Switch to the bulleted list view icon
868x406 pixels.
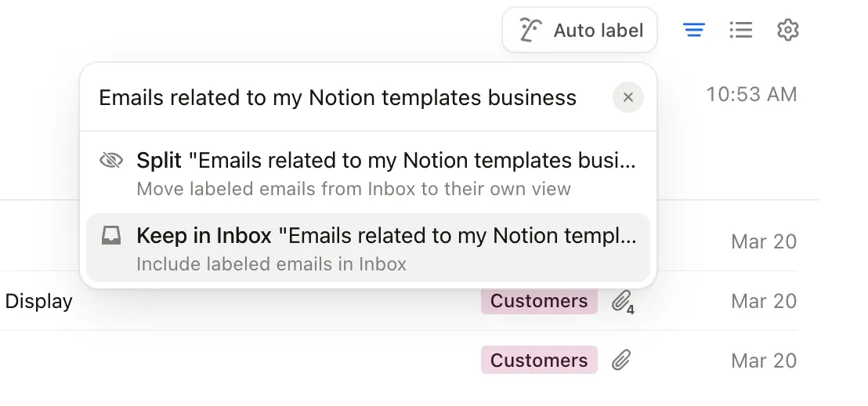(x=740, y=31)
